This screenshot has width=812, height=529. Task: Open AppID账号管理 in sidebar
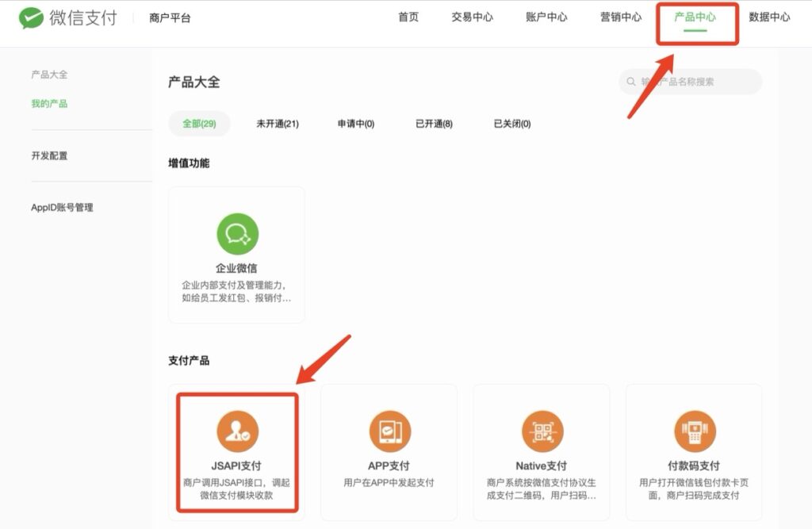62,207
